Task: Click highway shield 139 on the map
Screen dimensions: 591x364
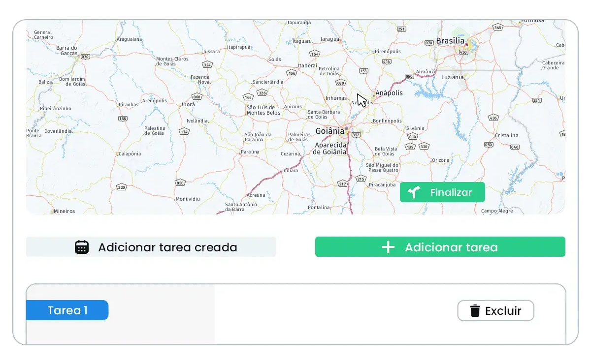Action: (410, 147)
